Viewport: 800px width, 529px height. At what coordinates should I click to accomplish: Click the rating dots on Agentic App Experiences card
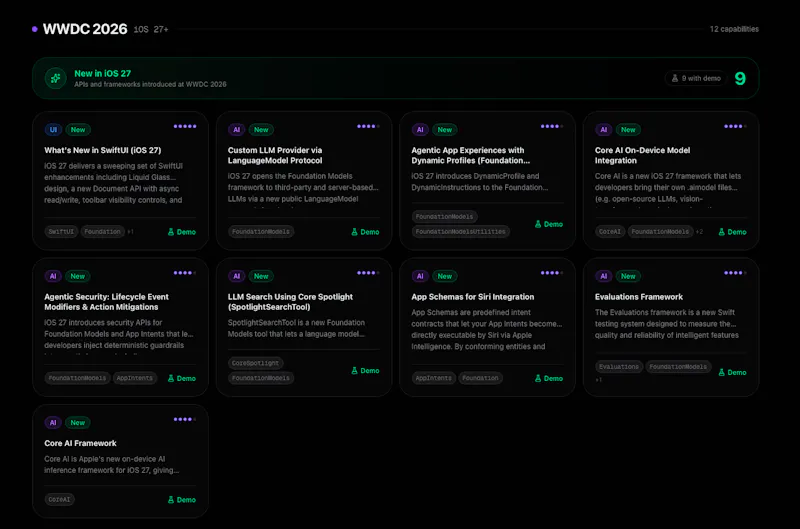pos(552,126)
